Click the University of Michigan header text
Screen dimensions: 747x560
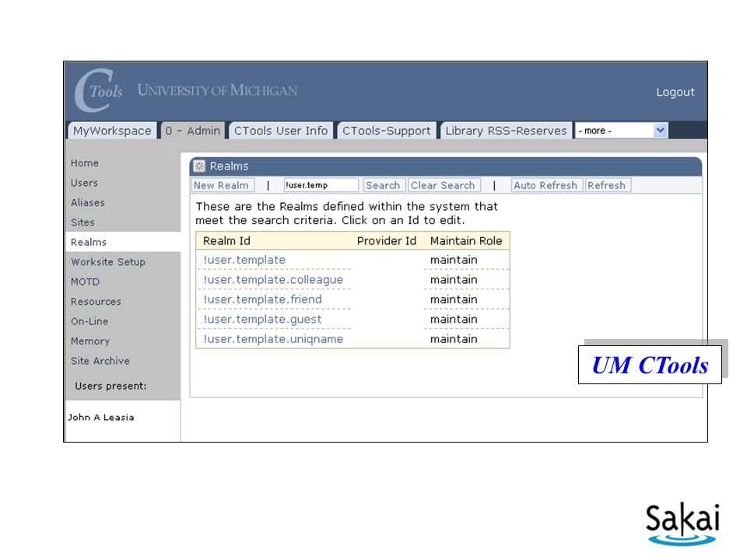coord(217,90)
